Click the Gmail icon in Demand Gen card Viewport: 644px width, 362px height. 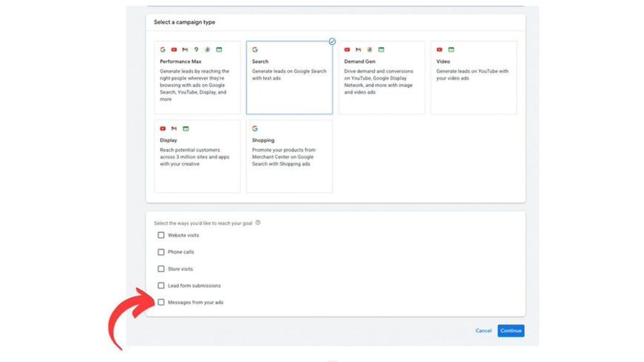[358, 50]
